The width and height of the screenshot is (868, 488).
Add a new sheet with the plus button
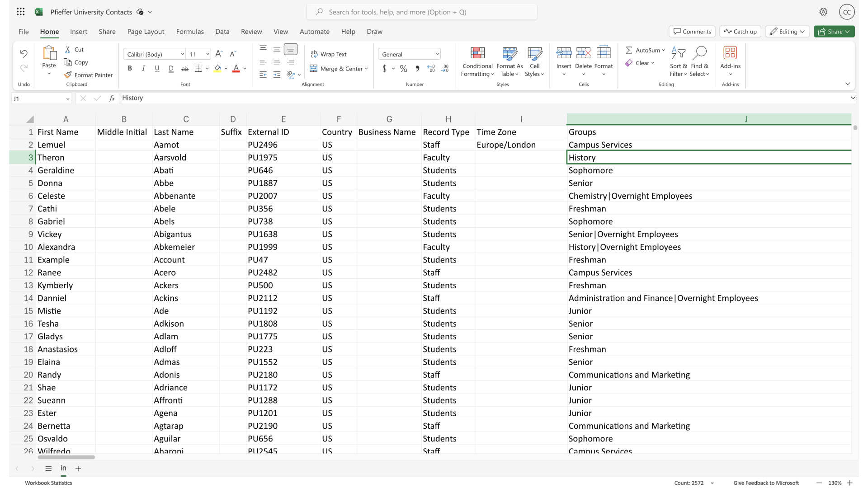point(79,469)
